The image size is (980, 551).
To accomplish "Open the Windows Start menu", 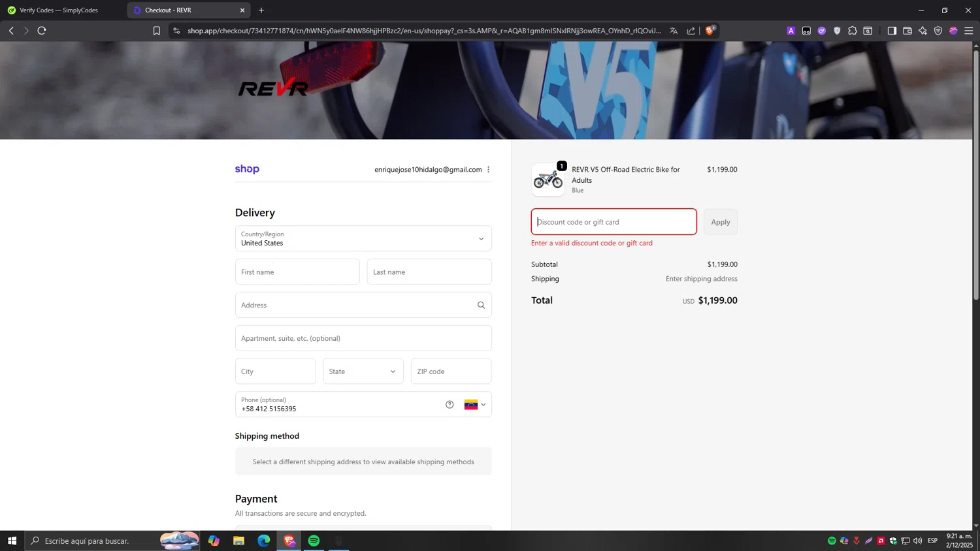I will pos(12,541).
